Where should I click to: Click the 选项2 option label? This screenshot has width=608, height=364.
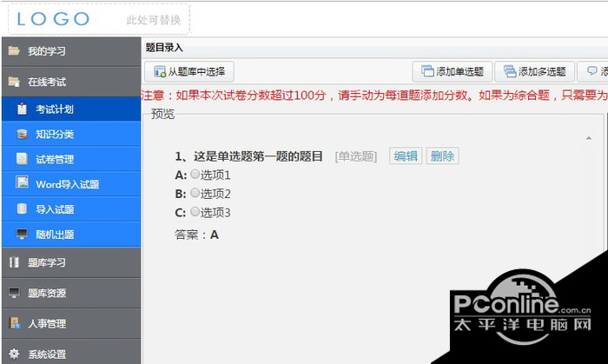pyautogui.click(x=215, y=194)
